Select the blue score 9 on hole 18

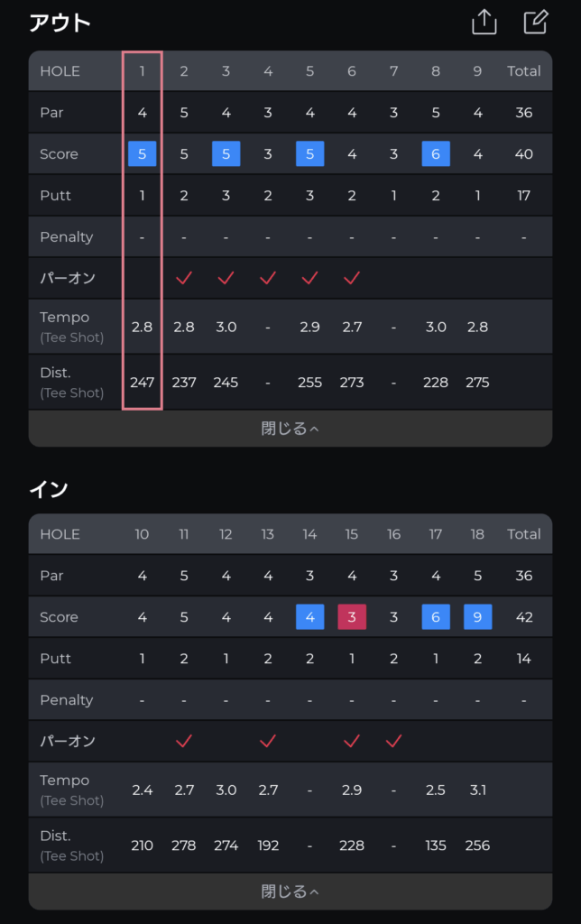pyautogui.click(x=477, y=617)
